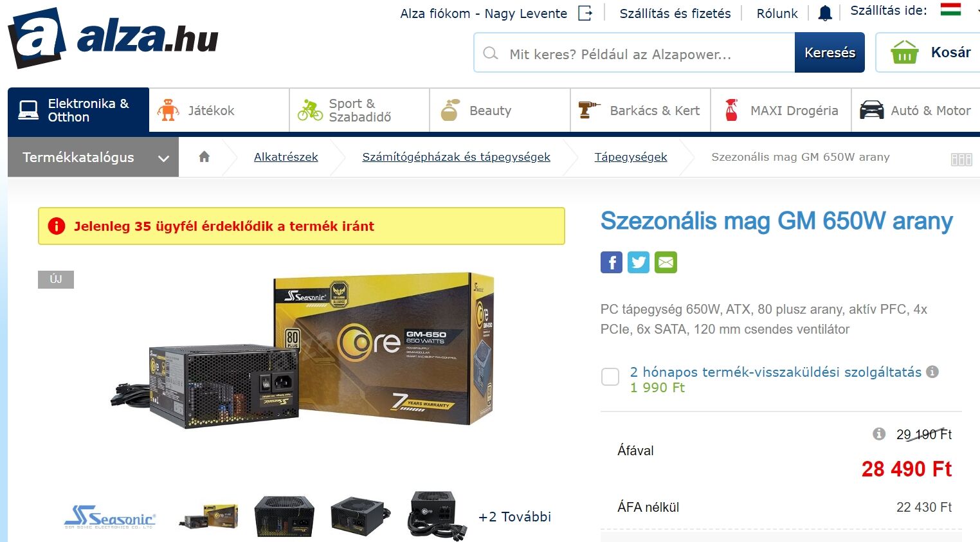
Task: Go to home breadcrumb icon
Action: tap(204, 157)
